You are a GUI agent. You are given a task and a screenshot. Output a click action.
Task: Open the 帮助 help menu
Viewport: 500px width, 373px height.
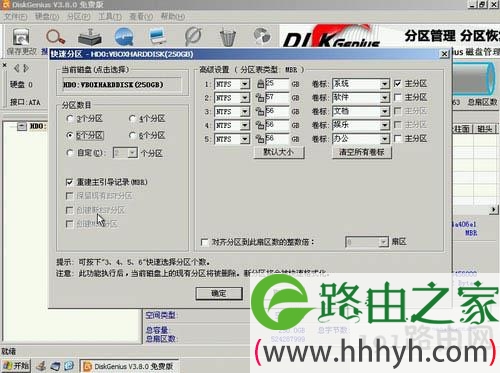click(173, 16)
